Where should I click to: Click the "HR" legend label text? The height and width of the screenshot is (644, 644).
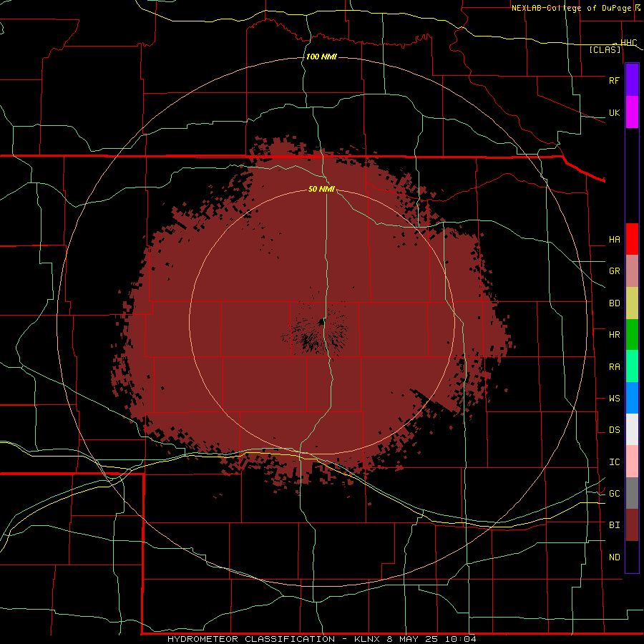pos(614,335)
